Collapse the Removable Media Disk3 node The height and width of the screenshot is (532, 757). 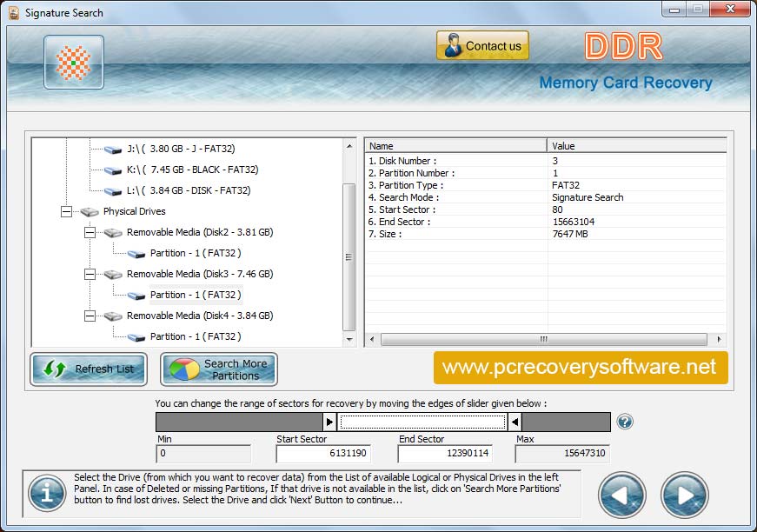coord(90,274)
